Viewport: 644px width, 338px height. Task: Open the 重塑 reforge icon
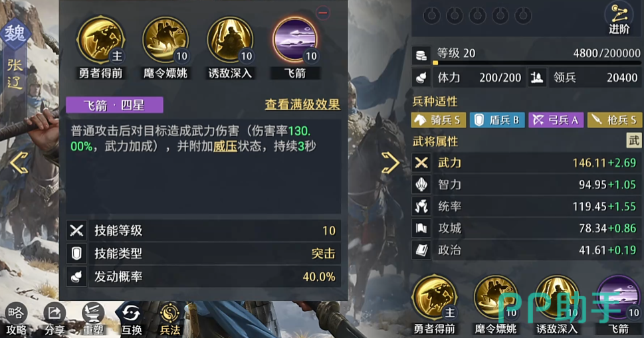pos(93,319)
